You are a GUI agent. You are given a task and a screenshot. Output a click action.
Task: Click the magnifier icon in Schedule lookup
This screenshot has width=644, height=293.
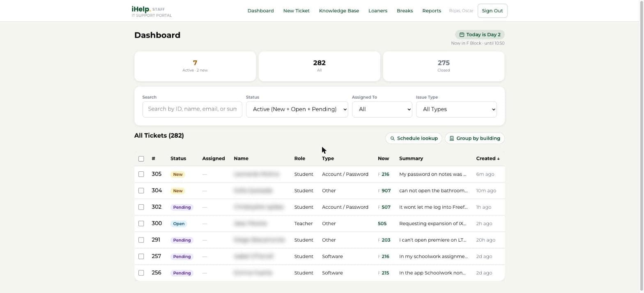point(392,138)
